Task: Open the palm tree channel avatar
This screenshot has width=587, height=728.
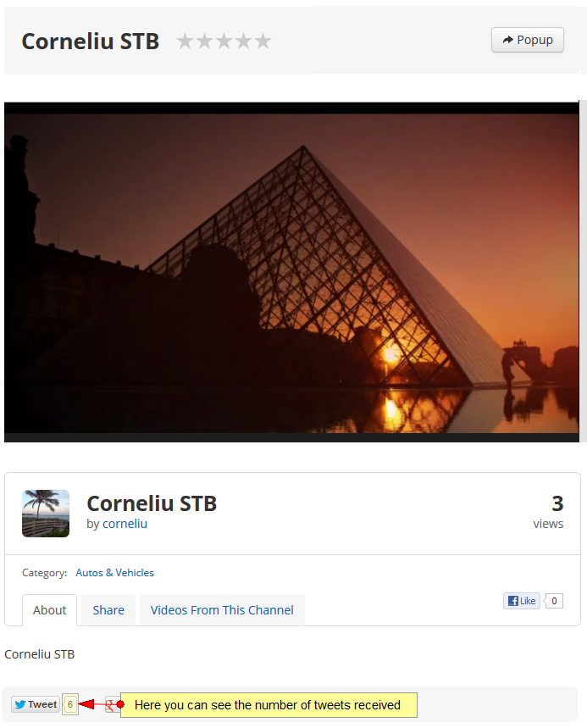Action: click(46, 514)
